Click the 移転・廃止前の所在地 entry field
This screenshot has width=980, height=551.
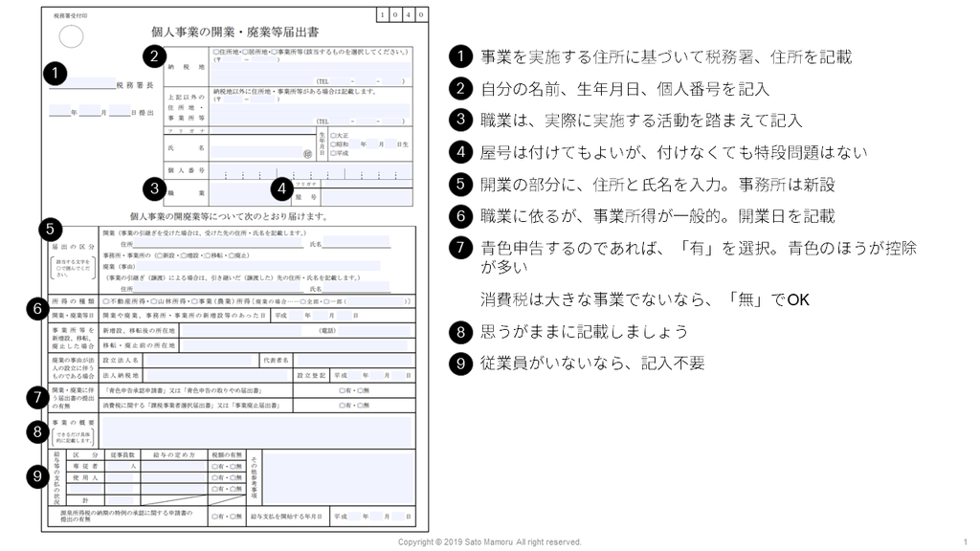(x=294, y=344)
